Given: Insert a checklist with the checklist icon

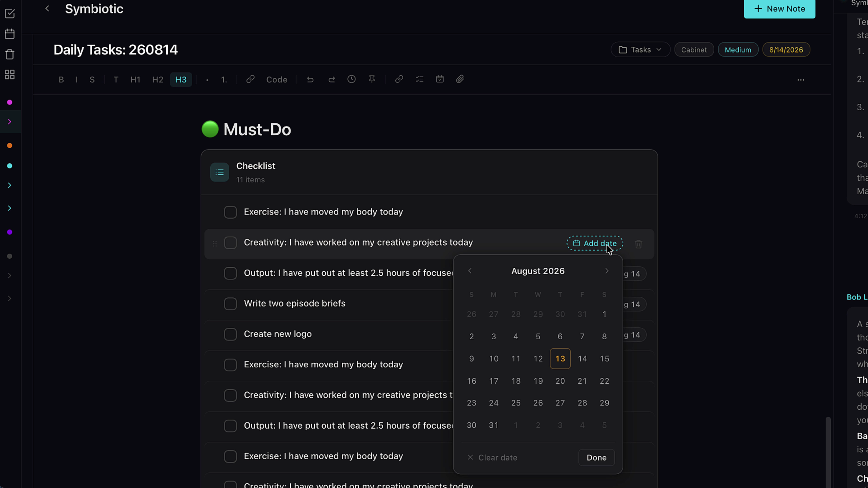Looking at the screenshot, I should [419, 79].
